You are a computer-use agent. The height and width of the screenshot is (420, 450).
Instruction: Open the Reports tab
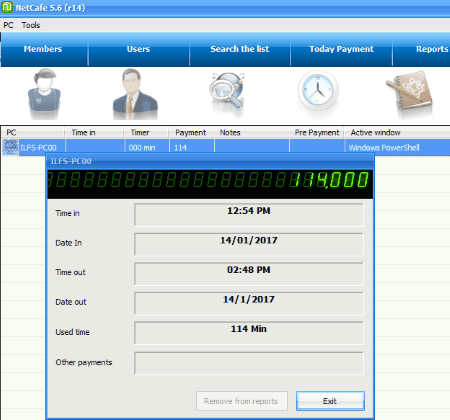point(422,49)
